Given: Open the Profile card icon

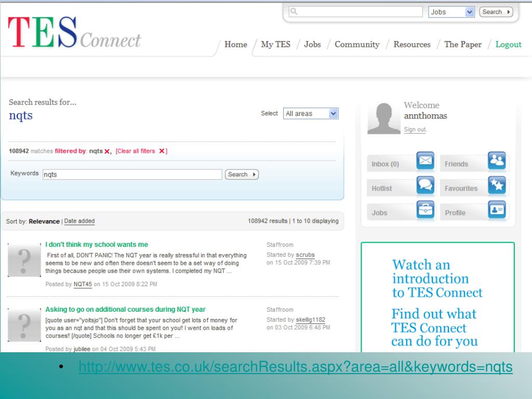Looking at the screenshot, I should click(x=497, y=210).
